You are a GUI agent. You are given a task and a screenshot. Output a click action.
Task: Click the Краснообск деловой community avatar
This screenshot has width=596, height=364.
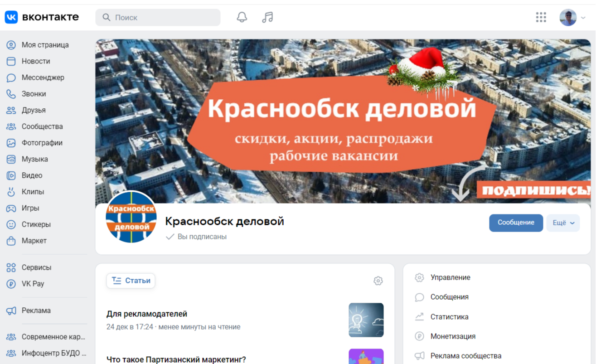(131, 217)
